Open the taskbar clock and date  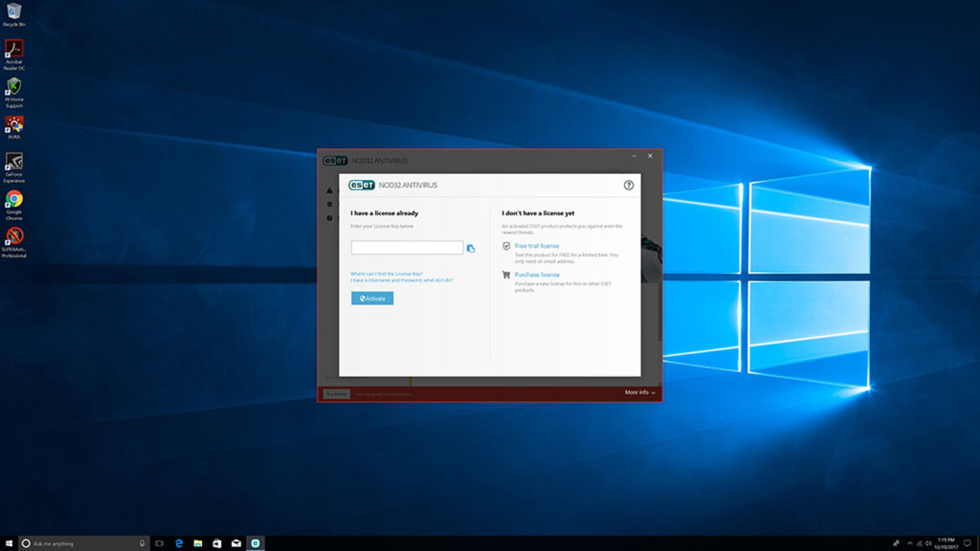click(946, 543)
